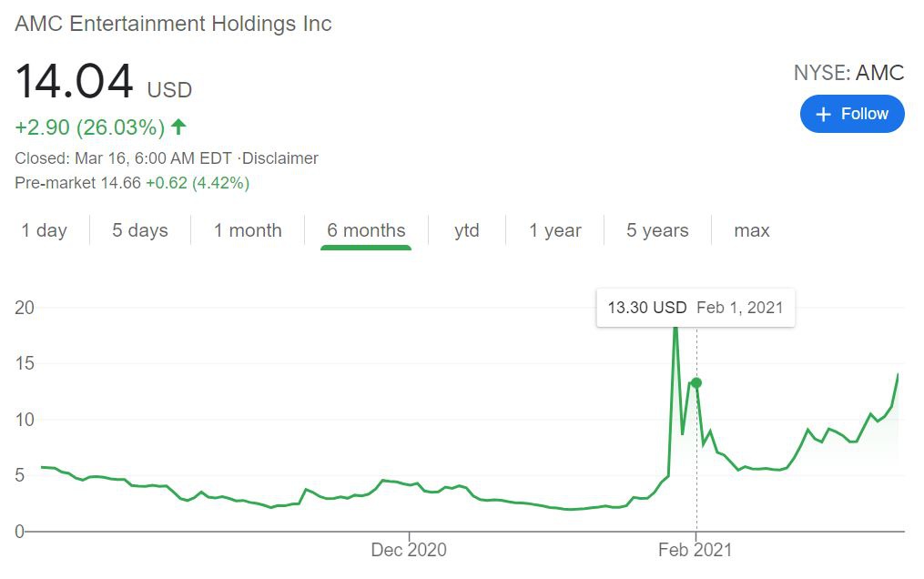
Task: Click the Dec 2020 axis label
Action: [x=409, y=550]
